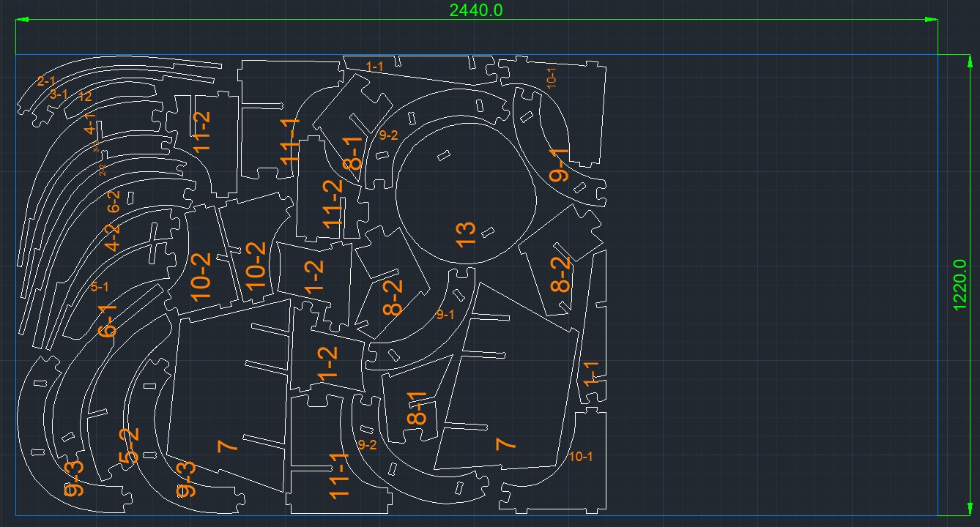This screenshot has height=527, width=980.
Task: Pick the small part label 12
Action: click(x=84, y=96)
